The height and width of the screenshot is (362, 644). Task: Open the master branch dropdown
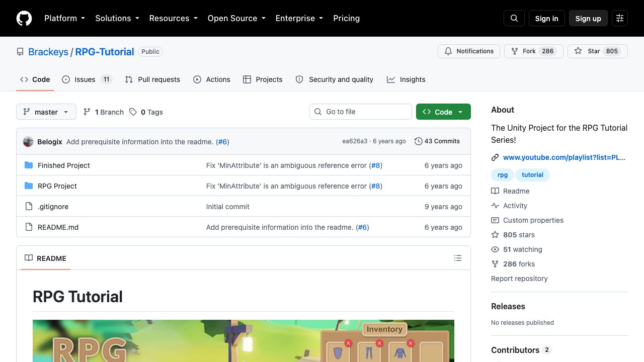[x=46, y=112]
